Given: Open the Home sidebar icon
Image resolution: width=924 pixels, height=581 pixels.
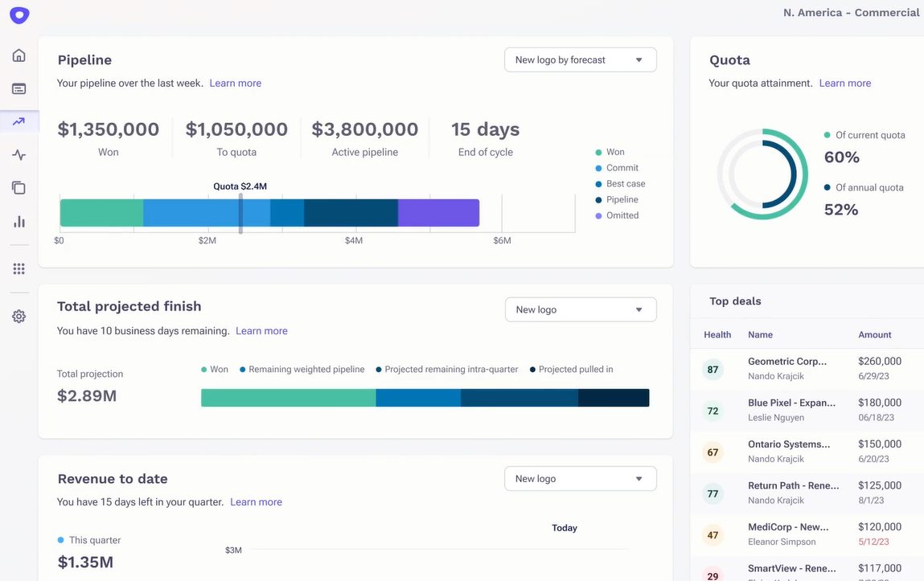Looking at the screenshot, I should (x=18, y=55).
